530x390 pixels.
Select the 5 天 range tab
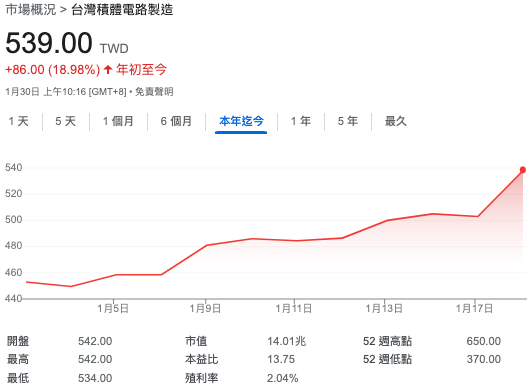click(x=66, y=121)
